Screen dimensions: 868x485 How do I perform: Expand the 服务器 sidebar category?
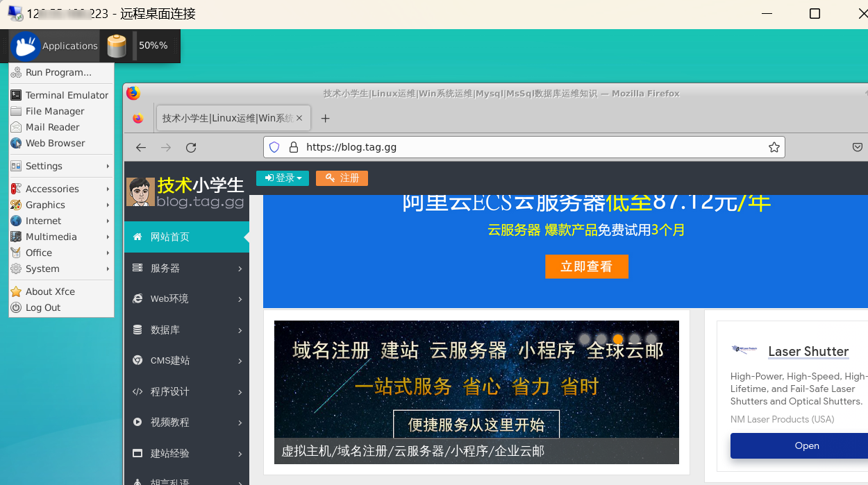point(186,268)
